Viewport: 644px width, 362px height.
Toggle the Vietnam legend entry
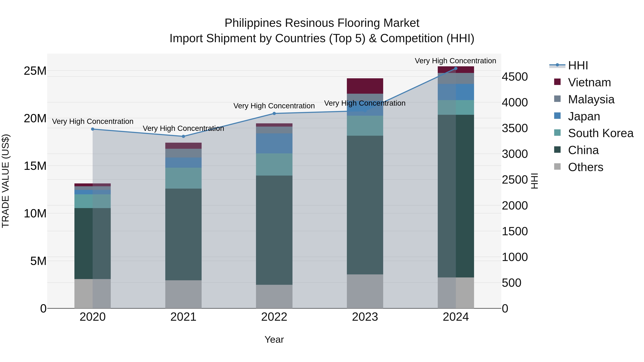tap(582, 82)
